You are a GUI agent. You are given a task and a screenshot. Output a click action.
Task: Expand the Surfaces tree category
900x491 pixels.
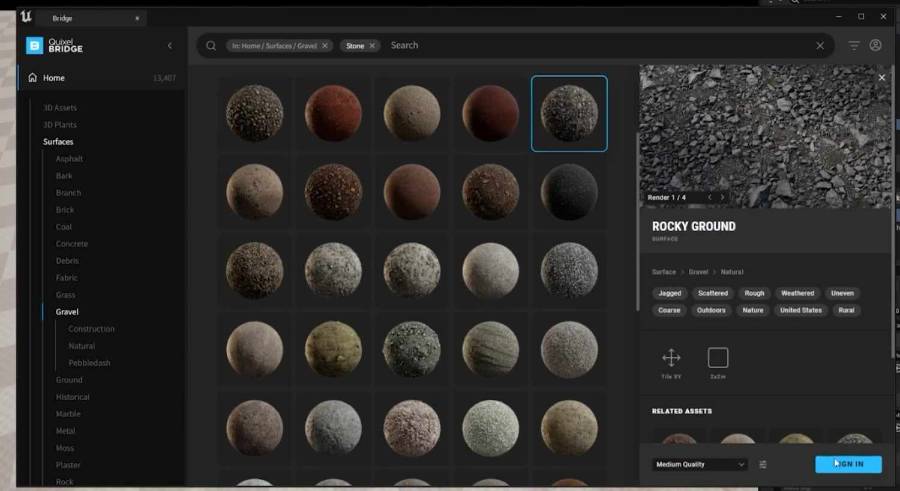click(58, 142)
